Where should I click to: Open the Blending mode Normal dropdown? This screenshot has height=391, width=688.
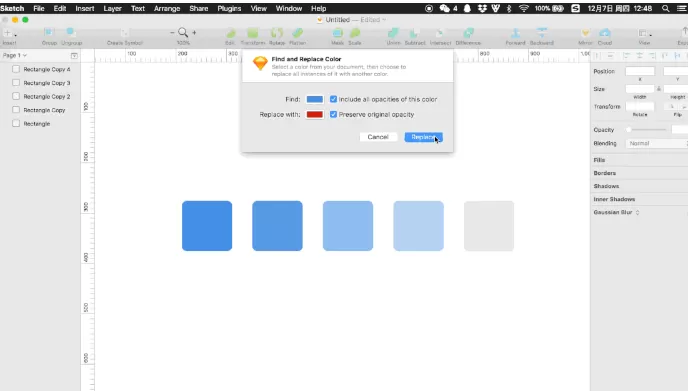(656, 143)
